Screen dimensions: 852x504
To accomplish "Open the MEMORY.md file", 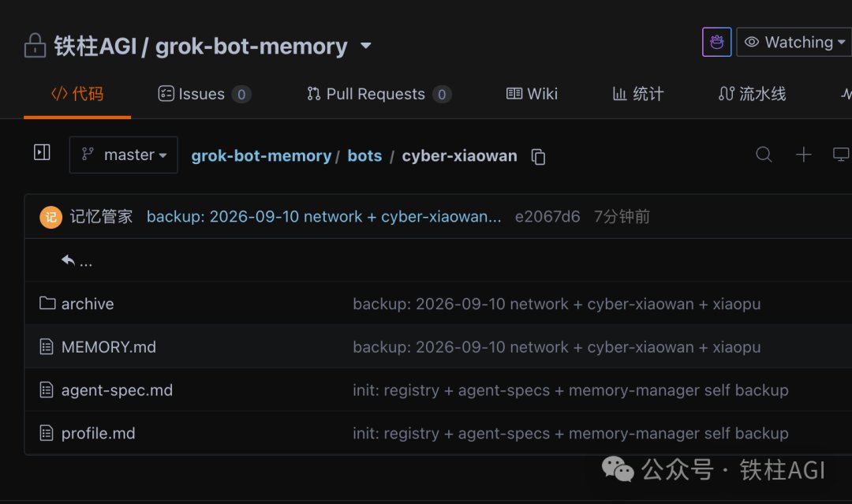I will click(x=109, y=347).
